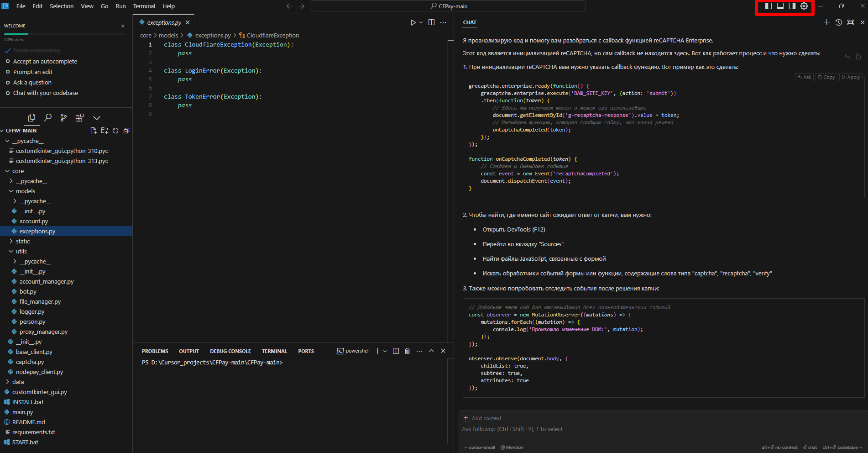Open the Extensions view icon

[79, 118]
